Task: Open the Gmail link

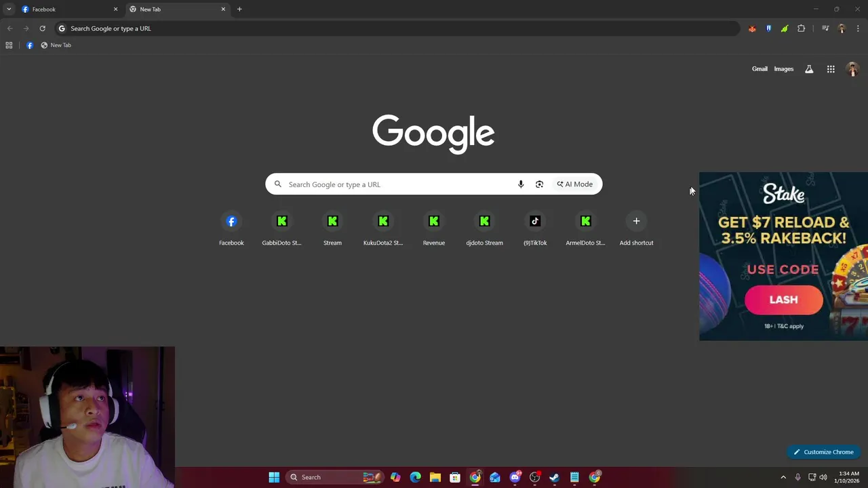Action: pyautogui.click(x=759, y=69)
